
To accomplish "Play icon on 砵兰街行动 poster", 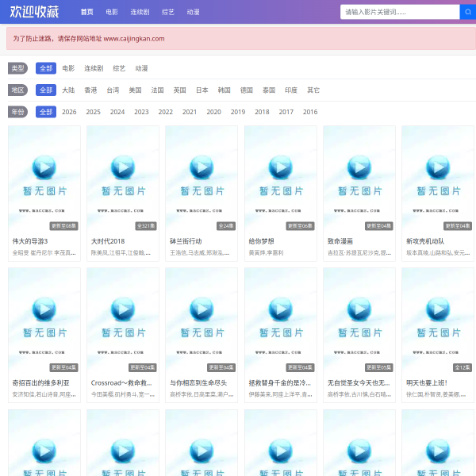I will (x=202, y=167).
